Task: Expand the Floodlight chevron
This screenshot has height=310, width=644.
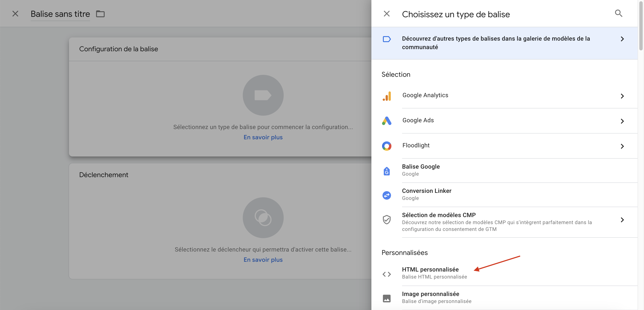Action: tap(622, 146)
